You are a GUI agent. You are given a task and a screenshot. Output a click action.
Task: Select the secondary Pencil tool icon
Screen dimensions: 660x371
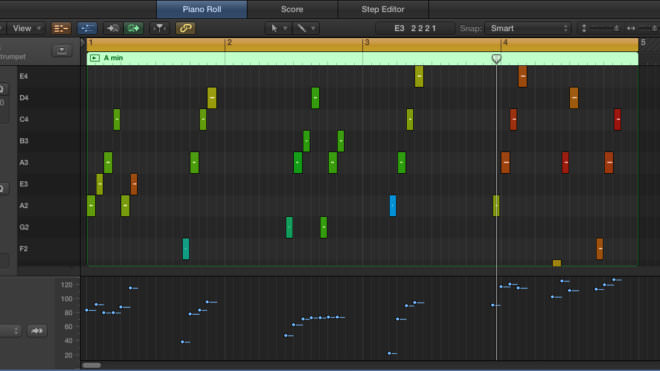(301, 28)
